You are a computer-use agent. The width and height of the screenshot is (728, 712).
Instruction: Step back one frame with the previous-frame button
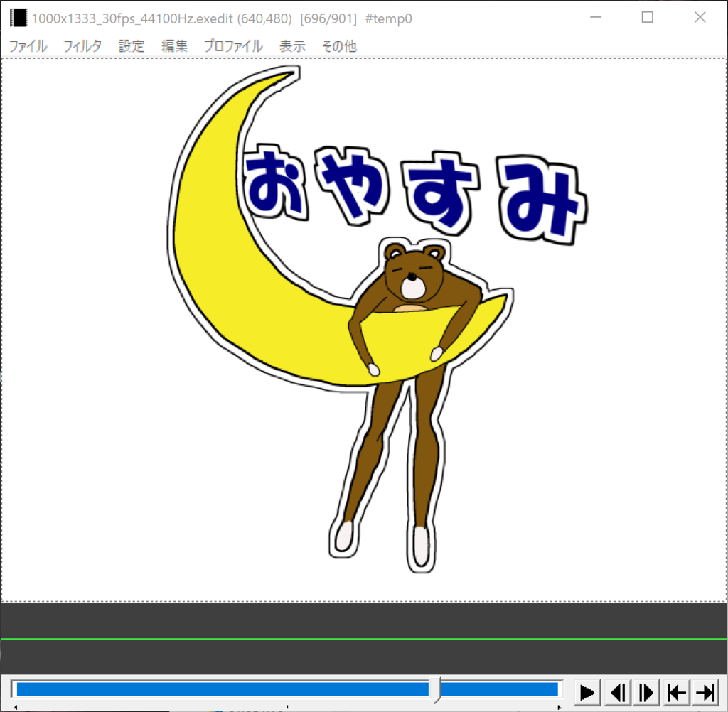pos(617,691)
